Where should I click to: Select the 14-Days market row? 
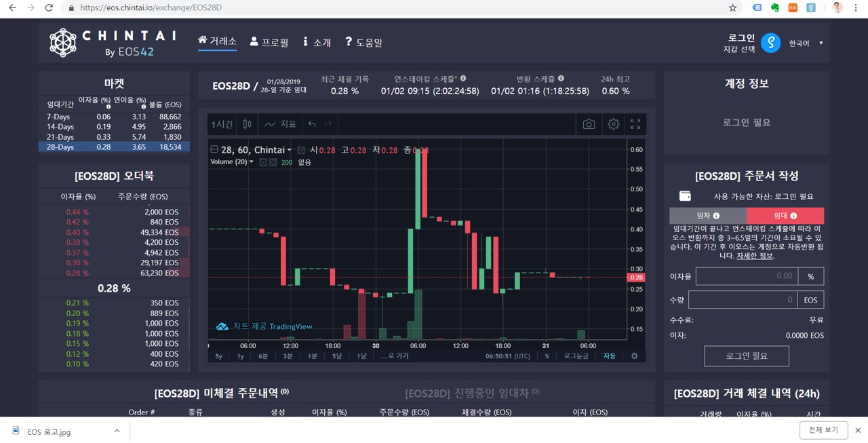point(114,127)
